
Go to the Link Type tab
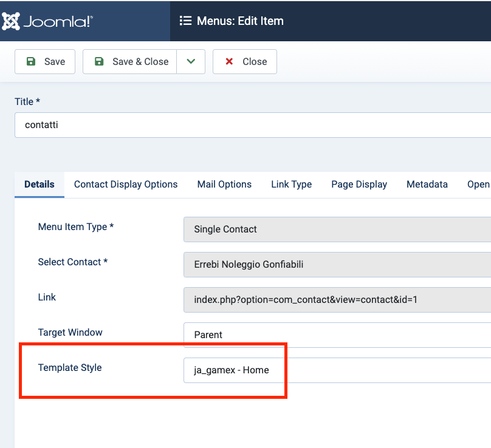click(x=291, y=184)
